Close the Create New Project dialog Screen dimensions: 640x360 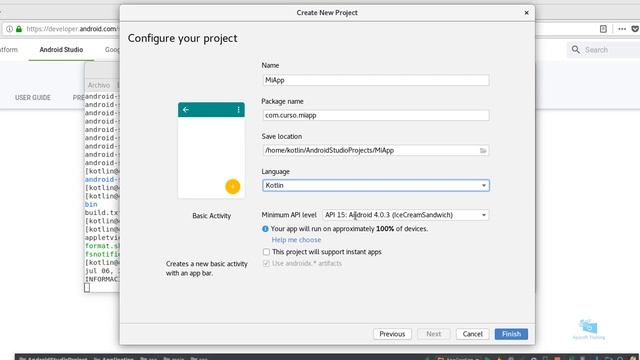527,13
